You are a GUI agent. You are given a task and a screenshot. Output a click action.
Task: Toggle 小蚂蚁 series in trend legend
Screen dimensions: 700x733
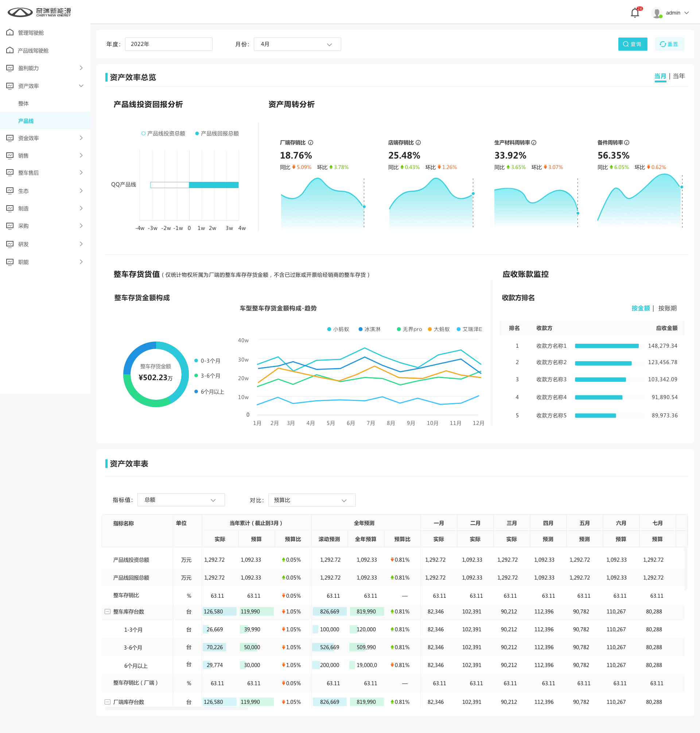[338, 329]
